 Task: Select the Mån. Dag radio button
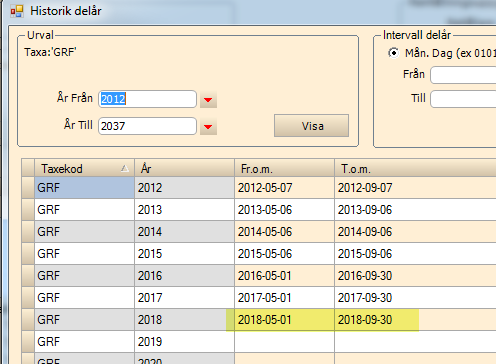(x=393, y=53)
